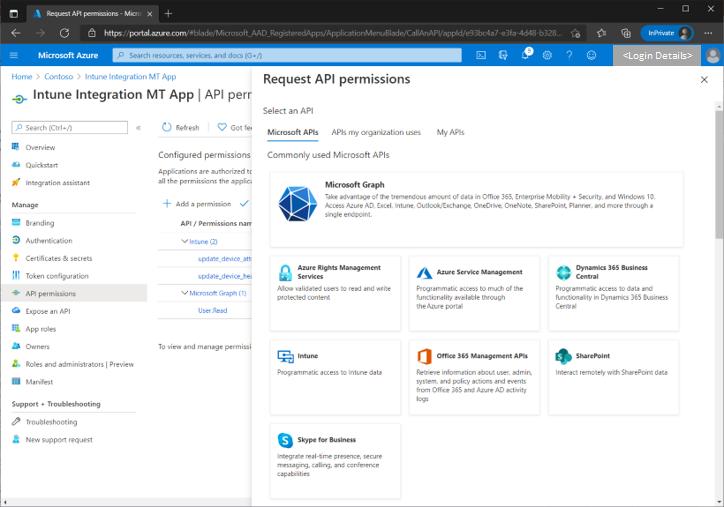Click the panel vertical scrollbar thumb
Image resolution: width=724 pixels, height=507 pixels.
[x=719, y=174]
